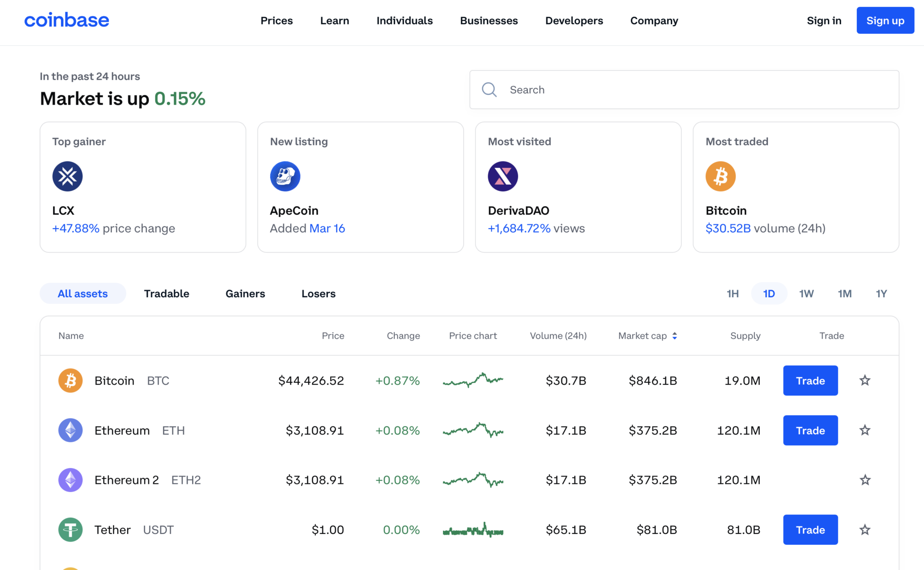Sort table by Market cap arrows
This screenshot has width=924, height=570.
pyautogui.click(x=675, y=336)
